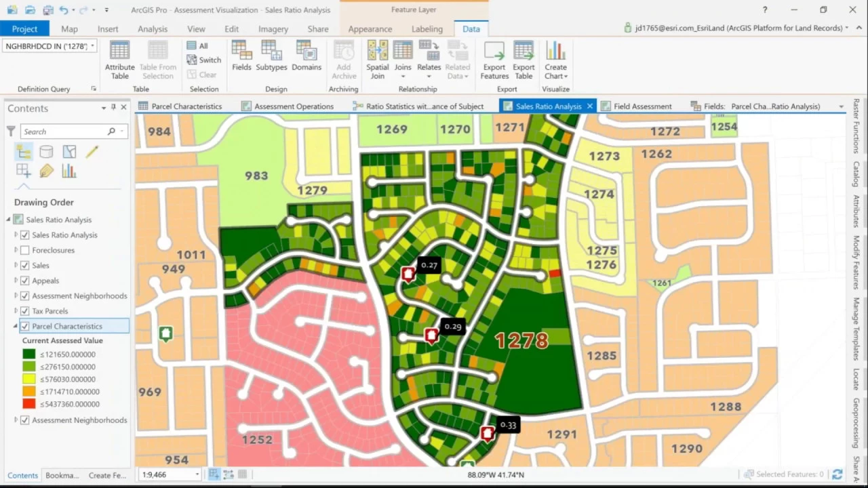Open Create Chart menu

coord(555,60)
